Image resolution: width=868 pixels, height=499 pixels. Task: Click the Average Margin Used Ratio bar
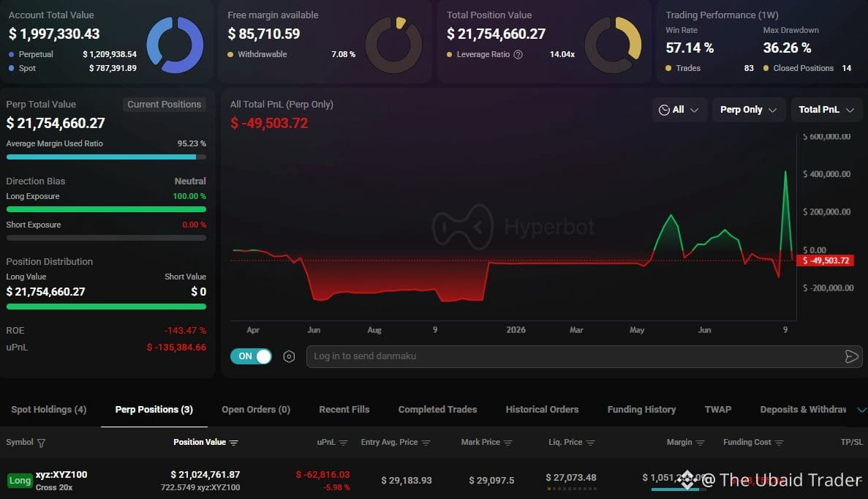106,157
